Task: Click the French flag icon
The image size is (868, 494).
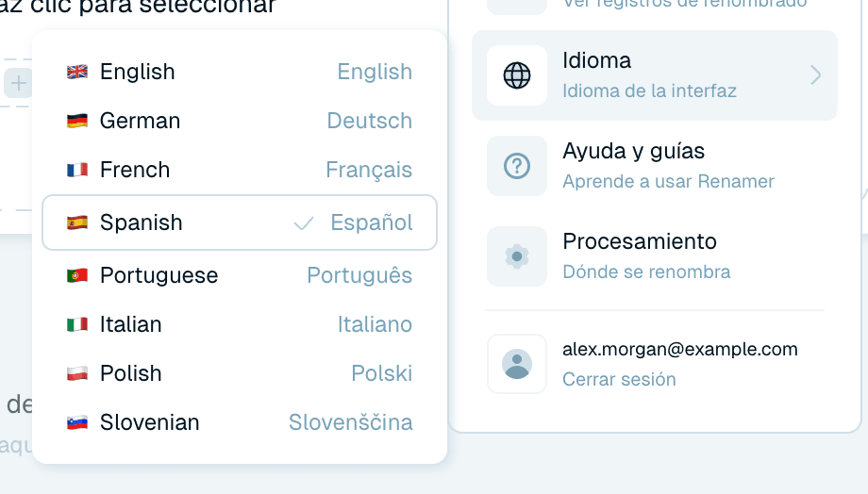Action: [77, 170]
